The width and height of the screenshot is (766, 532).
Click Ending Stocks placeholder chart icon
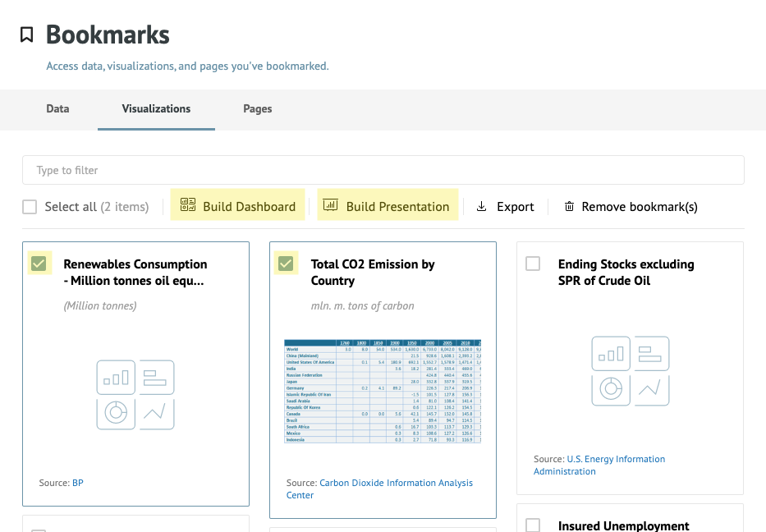click(x=630, y=371)
